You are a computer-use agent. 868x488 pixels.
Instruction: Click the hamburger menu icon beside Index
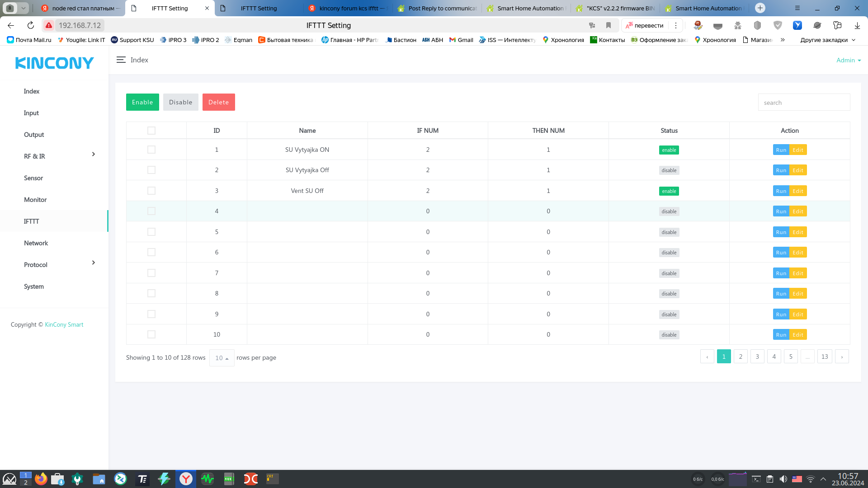pyautogui.click(x=121, y=60)
